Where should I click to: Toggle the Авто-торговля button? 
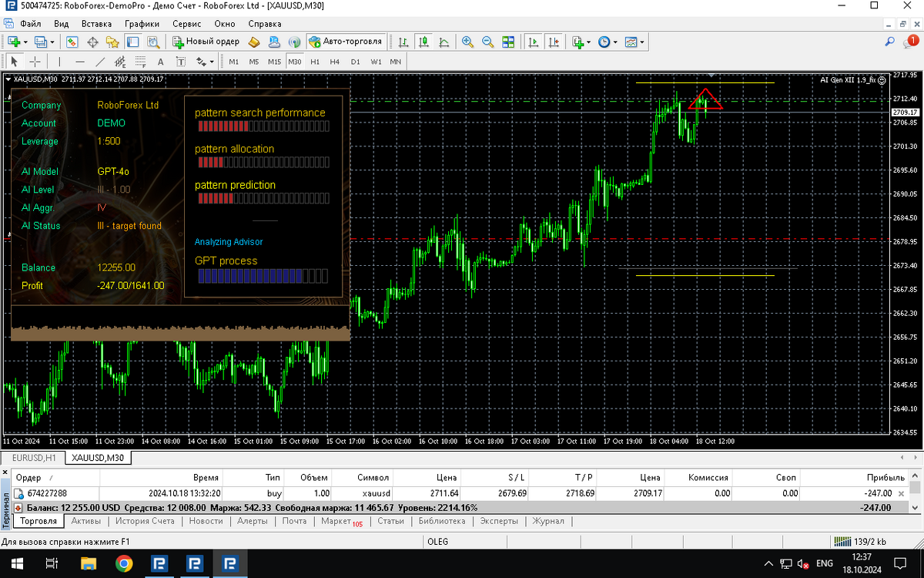coord(345,42)
